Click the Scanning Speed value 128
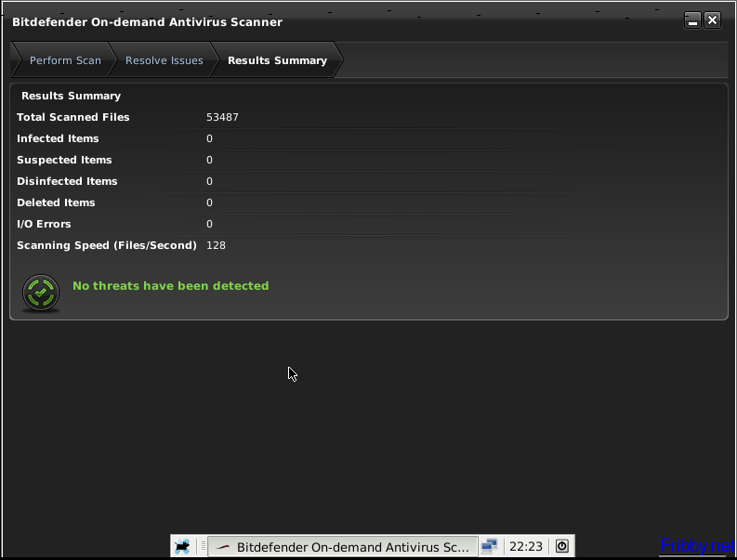Screen dimensions: 737x560 point(216,245)
